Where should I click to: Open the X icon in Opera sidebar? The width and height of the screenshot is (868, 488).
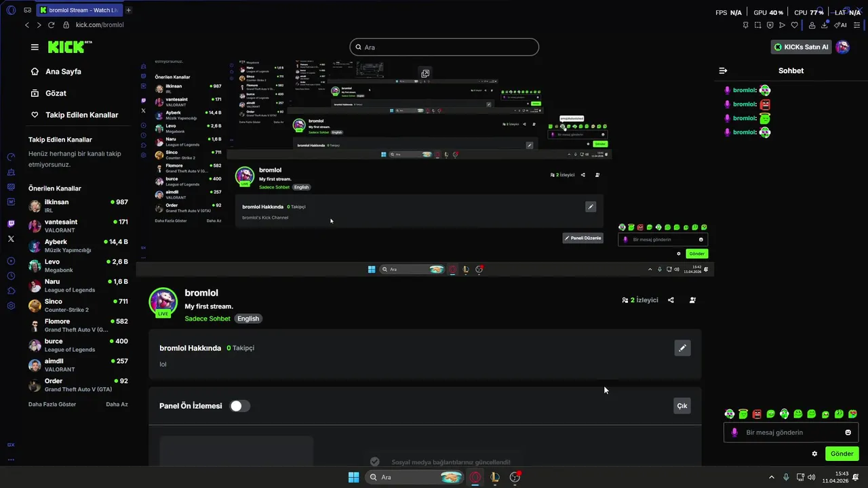point(11,239)
